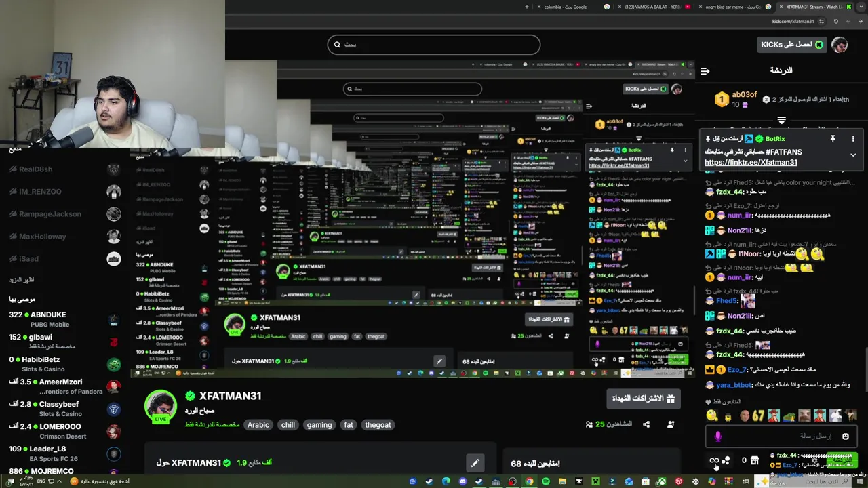This screenshot has height=488, width=868.
Task: Collapse the chat panel with the arrow-lines icon
Action: click(x=705, y=70)
